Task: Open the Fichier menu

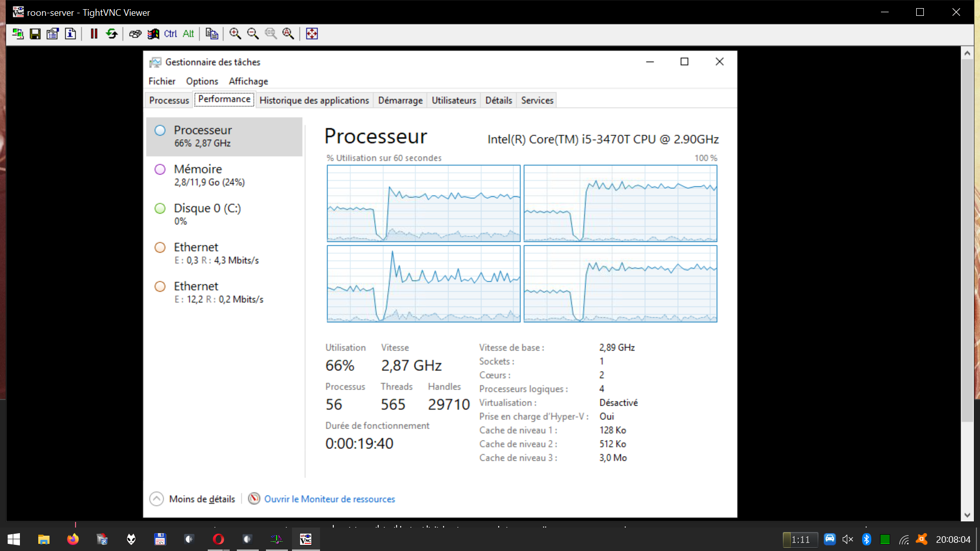Action: click(162, 81)
